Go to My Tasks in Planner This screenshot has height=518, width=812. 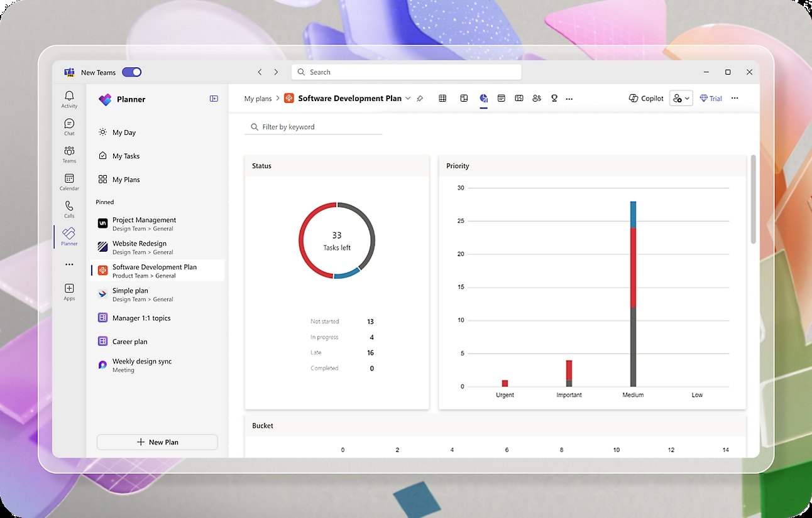tap(124, 156)
